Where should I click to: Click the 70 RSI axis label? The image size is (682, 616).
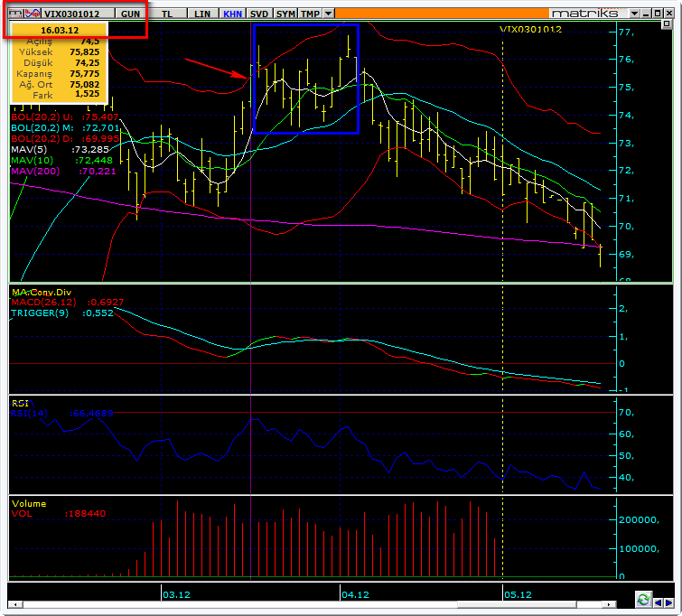click(626, 413)
